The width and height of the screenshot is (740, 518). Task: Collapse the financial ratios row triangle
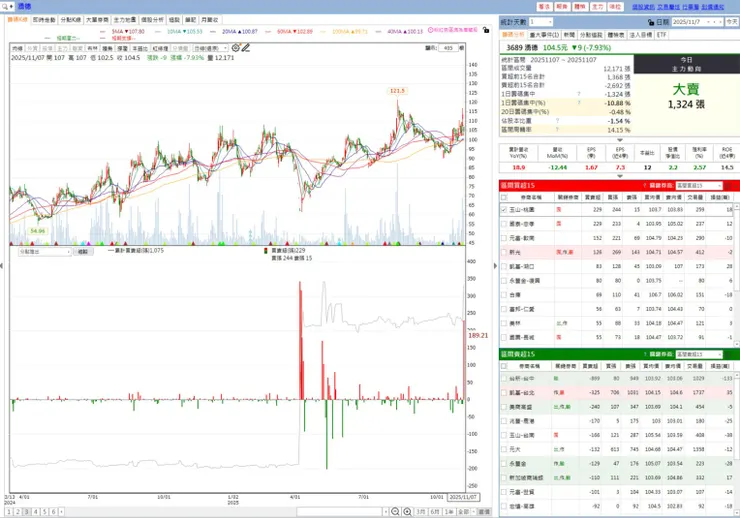620,176
